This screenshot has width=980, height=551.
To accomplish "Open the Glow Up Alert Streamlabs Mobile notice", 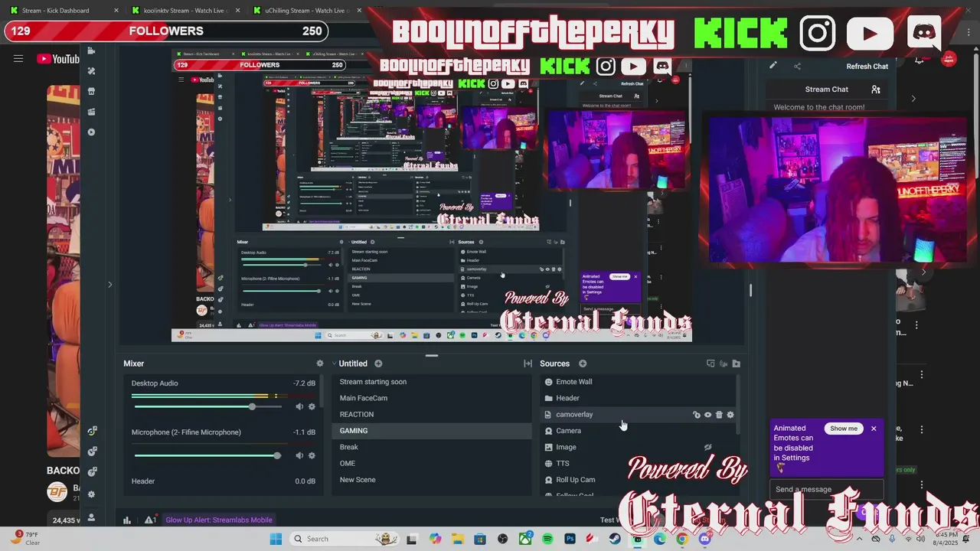I will 219,520.
